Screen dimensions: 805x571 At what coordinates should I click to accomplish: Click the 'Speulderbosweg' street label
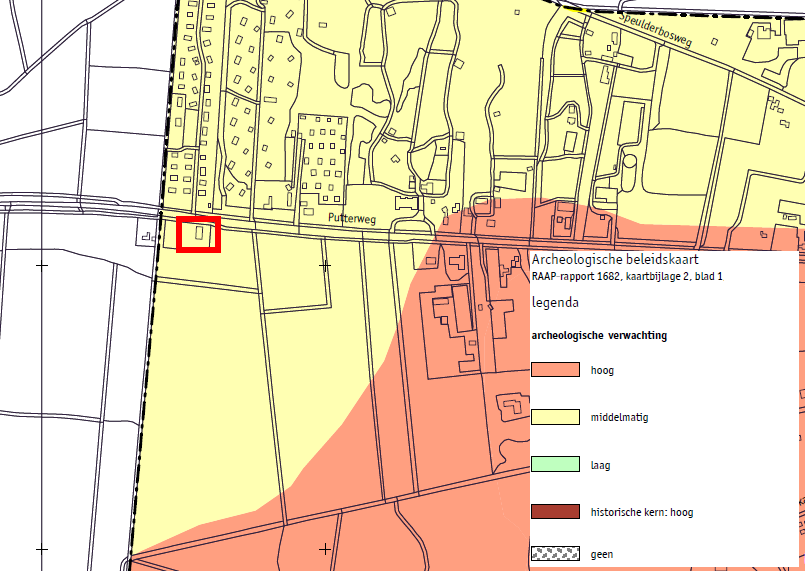point(656,29)
